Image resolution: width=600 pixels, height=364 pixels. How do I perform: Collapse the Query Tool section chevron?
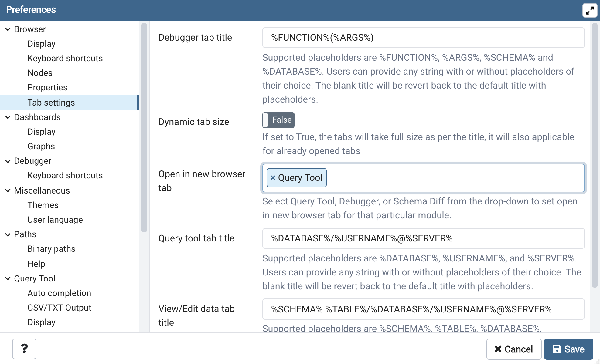click(8, 278)
